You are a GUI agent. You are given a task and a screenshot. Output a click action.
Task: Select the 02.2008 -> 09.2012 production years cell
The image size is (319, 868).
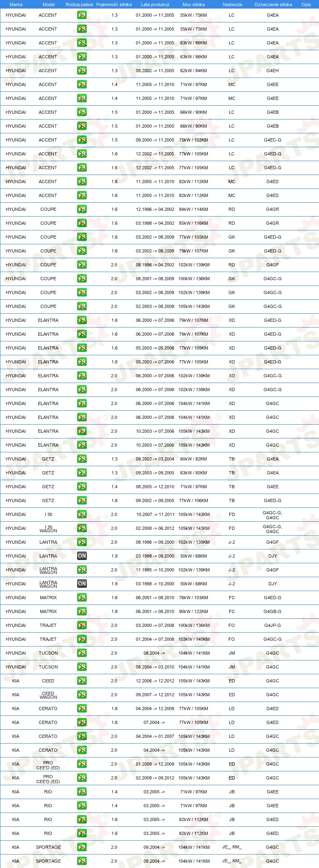point(155,778)
